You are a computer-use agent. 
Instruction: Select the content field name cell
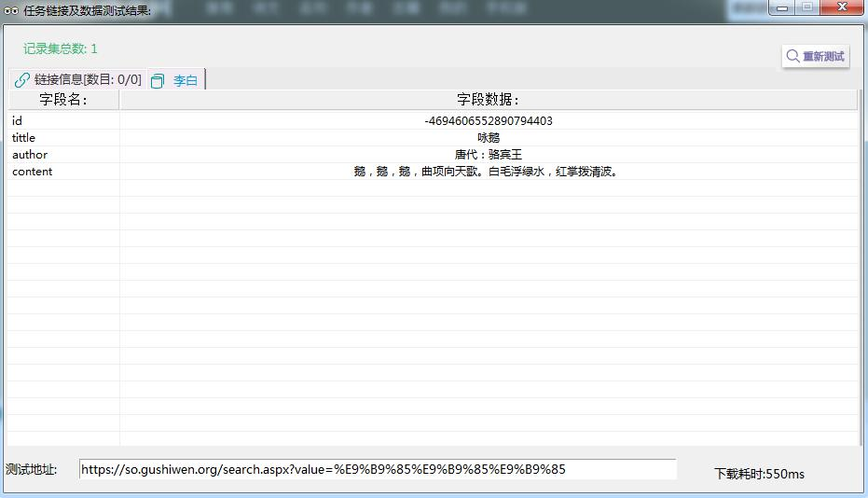63,172
